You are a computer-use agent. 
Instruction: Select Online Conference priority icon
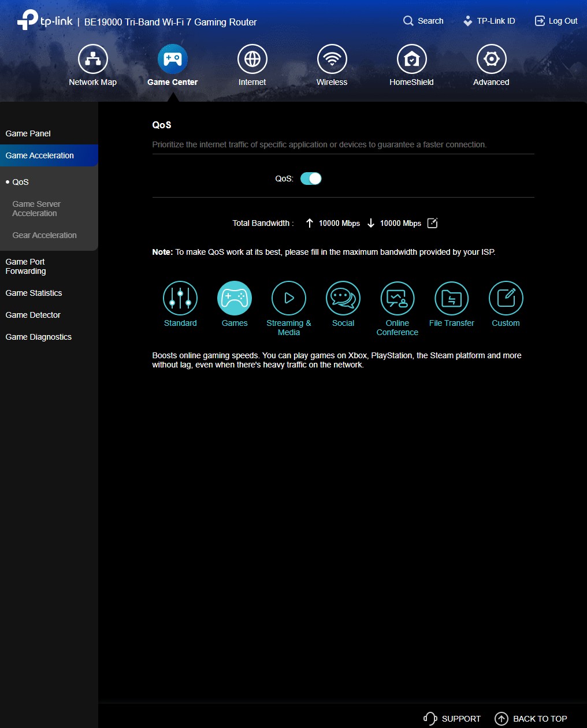pos(397,298)
